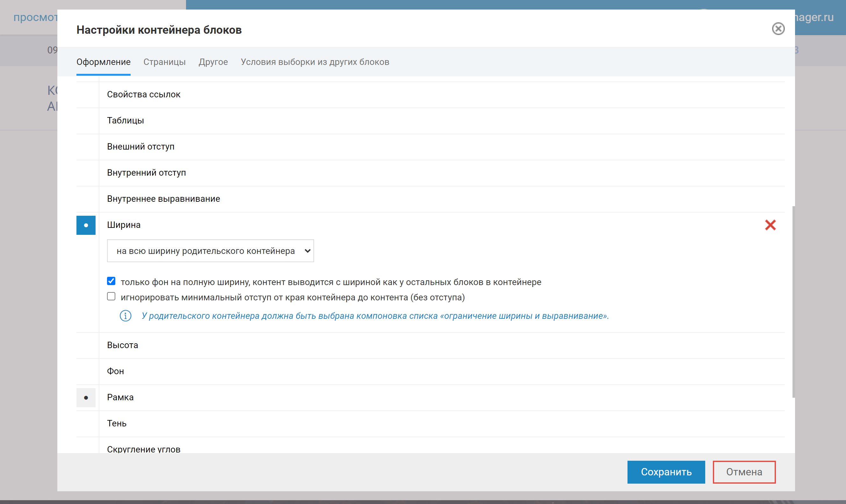Expand the Тень section
This screenshot has height=504, width=846.
(117, 423)
